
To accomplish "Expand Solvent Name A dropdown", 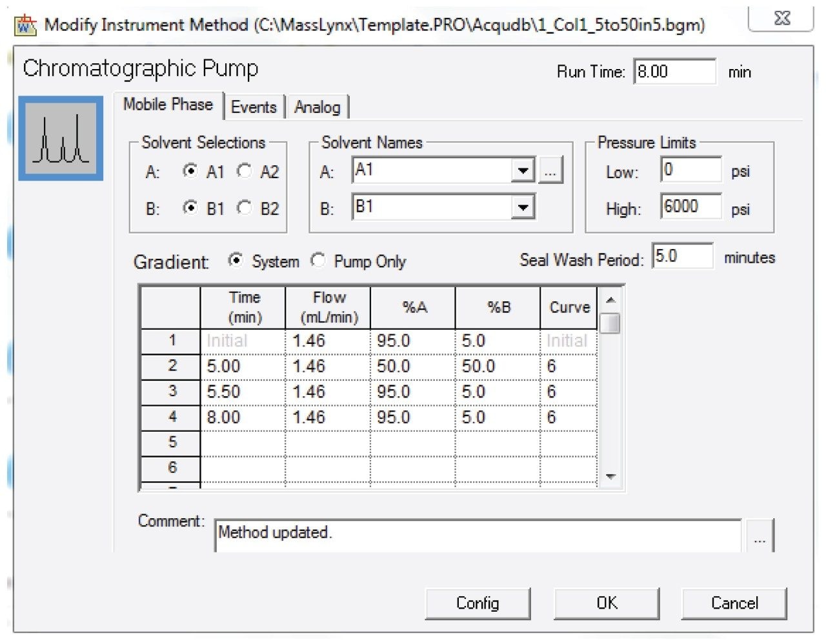I will (523, 171).
